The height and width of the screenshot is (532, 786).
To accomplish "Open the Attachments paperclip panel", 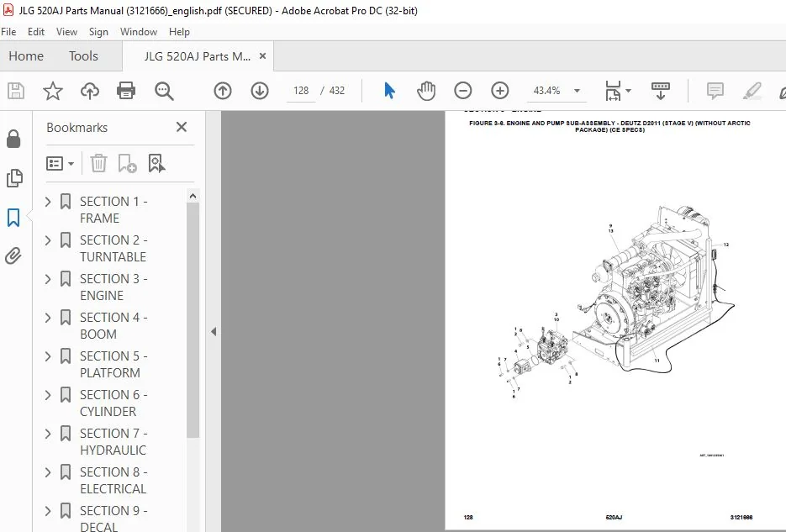I will (13, 256).
